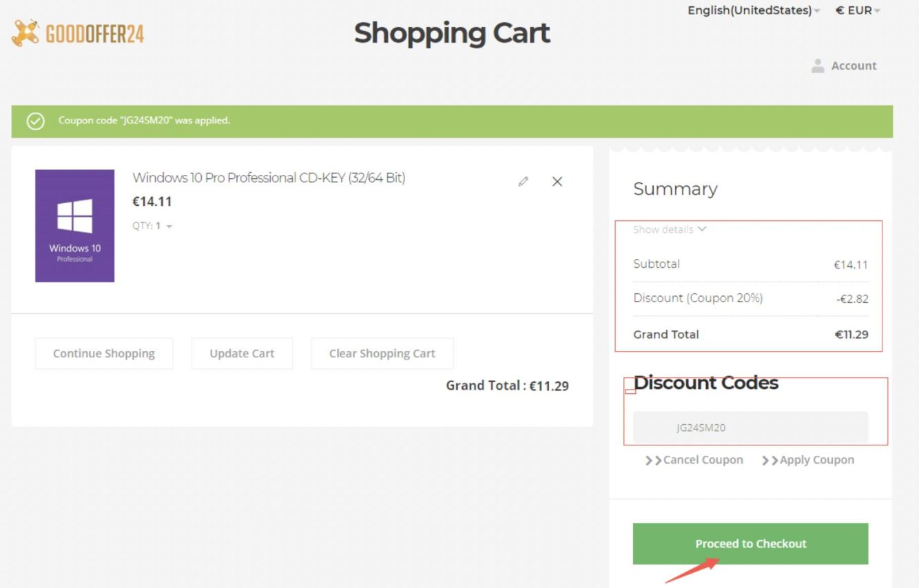The width and height of the screenshot is (919, 588).
Task: Click the Discount Codes heading
Action: pos(705,383)
